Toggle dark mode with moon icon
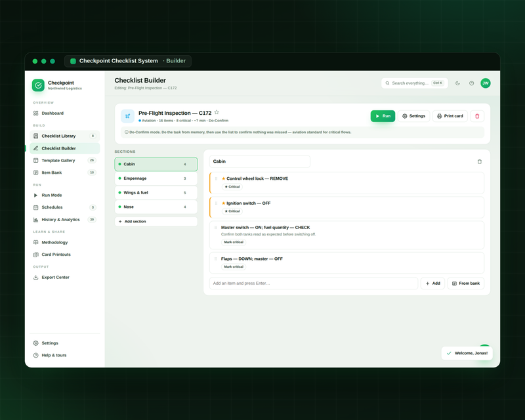Viewport: 525px width, 420px height. 457,83
